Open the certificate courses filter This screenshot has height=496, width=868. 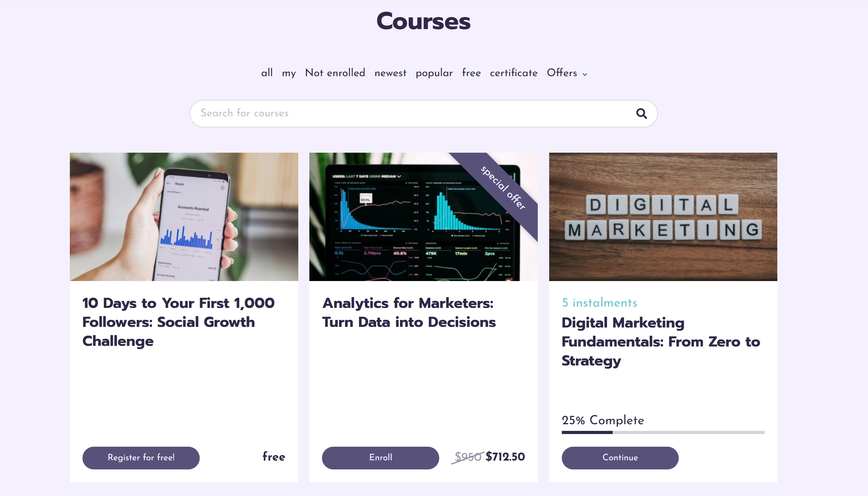tap(514, 73)
